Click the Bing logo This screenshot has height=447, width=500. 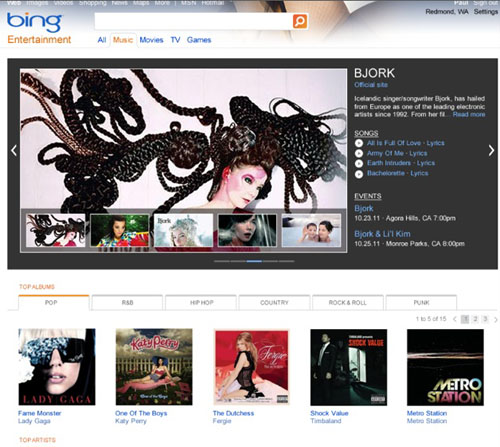(35, 22)
